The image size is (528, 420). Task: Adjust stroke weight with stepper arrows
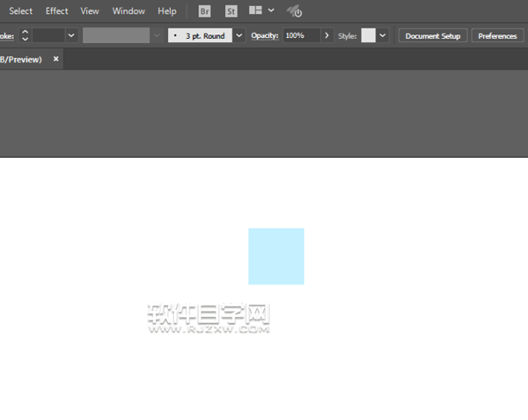click(25, 36)
